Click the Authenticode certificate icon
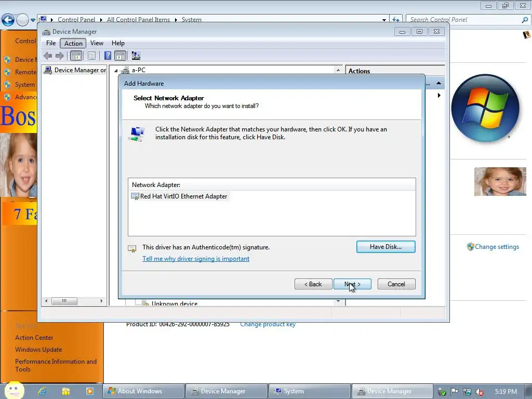Viewport: 532px width, 399px height. tap(132, 249)
